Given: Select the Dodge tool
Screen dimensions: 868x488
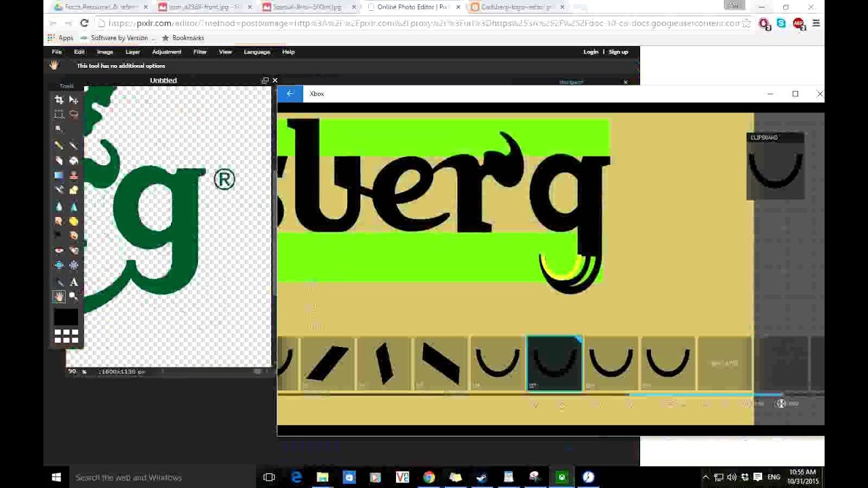Looking at the screenshot, I should point(59,236).
